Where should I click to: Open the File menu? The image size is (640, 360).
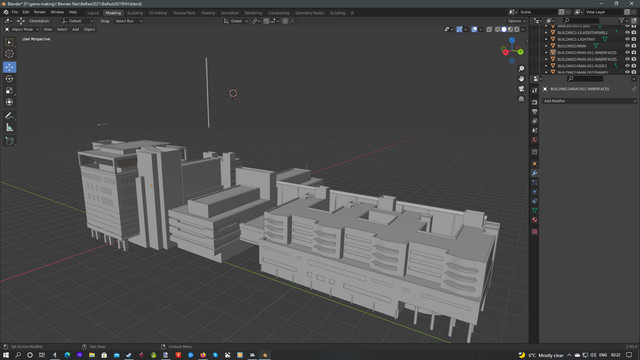tap(15, 12)
